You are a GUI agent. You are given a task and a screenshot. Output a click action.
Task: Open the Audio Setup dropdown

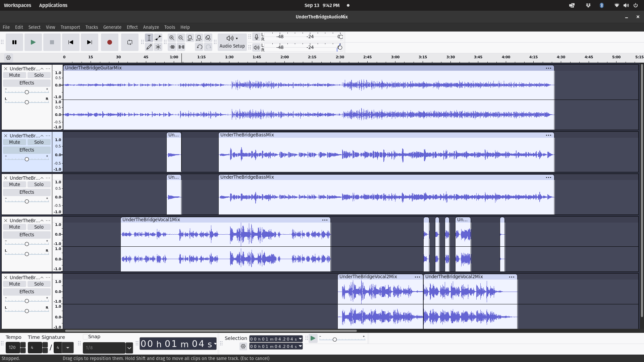232,42
